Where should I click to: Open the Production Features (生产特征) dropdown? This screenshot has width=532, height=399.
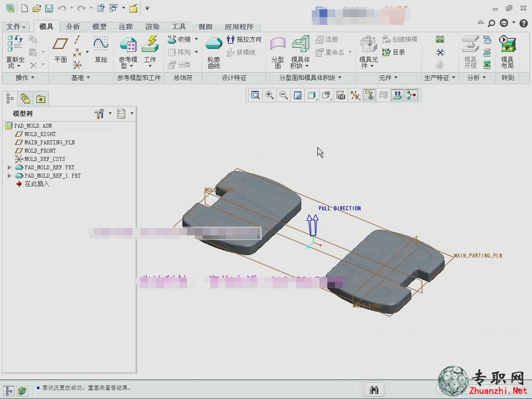click(x=440, y=78)
